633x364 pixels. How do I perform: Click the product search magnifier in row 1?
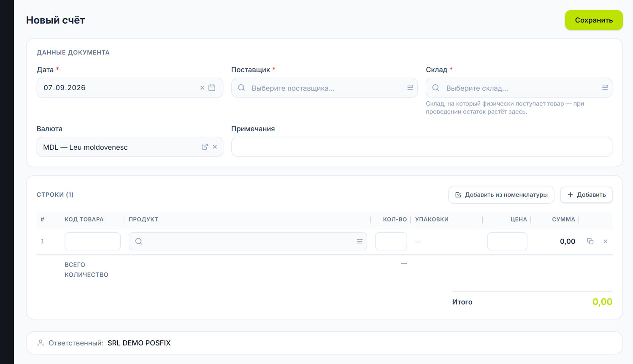[x=138, y=241]
